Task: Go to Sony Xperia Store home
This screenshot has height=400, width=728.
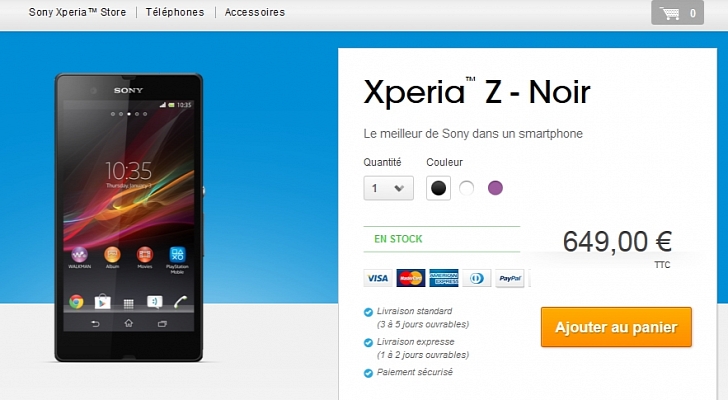Action: pos(78,12)
